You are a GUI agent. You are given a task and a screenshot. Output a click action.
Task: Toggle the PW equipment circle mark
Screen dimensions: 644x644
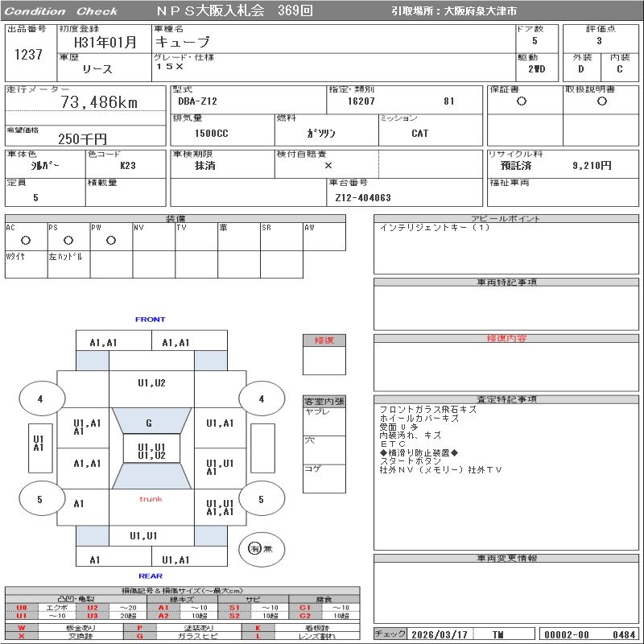coord(110,240)
